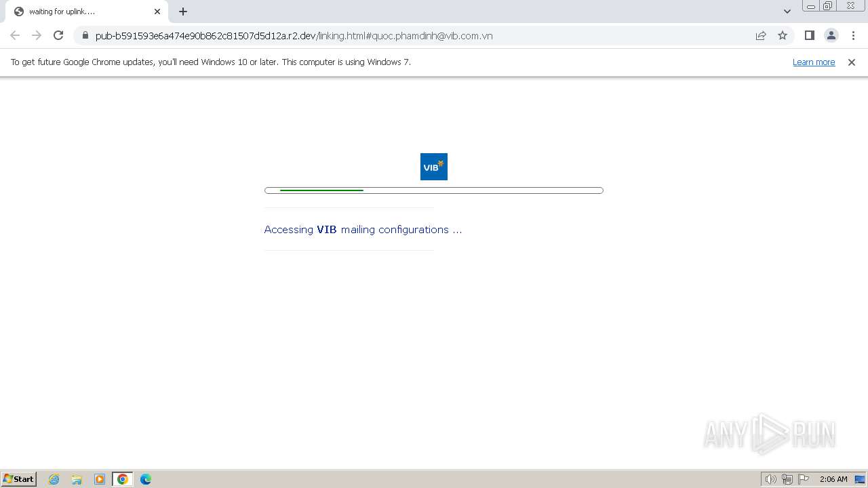
Task: Open Chrome profile menu
Action: click(x=831, y=35)
